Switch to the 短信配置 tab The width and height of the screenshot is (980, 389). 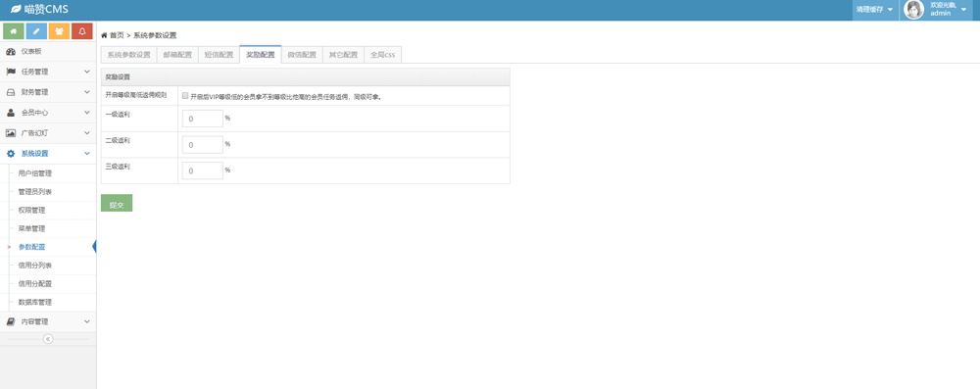[219, 55]
